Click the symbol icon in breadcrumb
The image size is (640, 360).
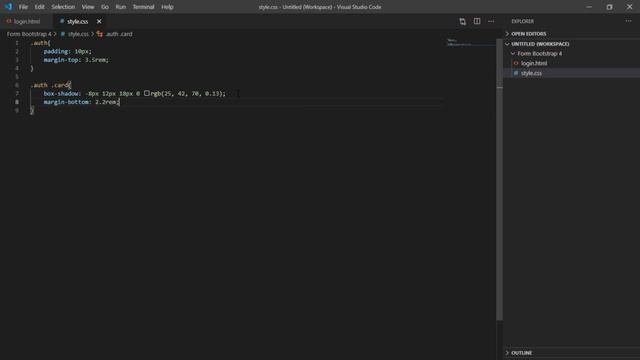pos(100,34)
